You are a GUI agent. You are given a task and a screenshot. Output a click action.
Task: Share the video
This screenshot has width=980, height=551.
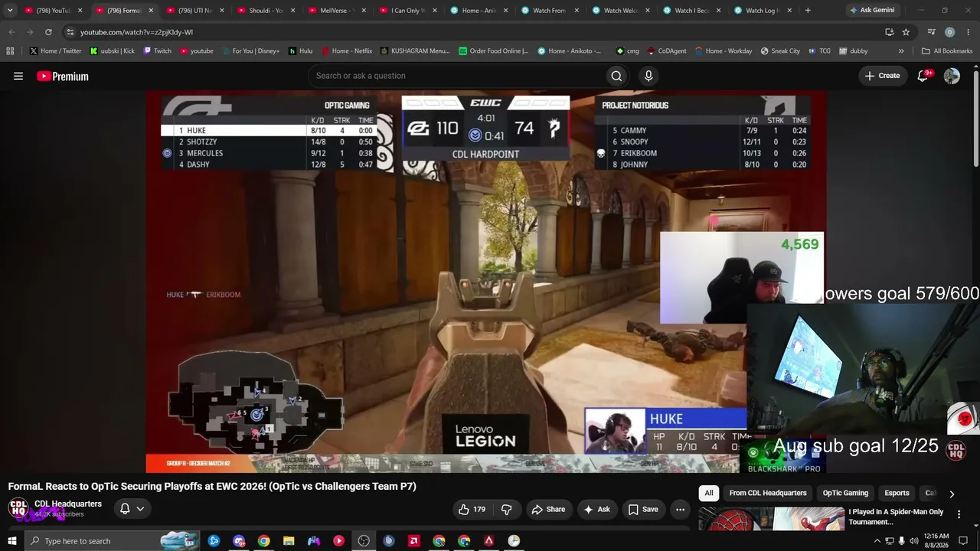tap(548, 509)
